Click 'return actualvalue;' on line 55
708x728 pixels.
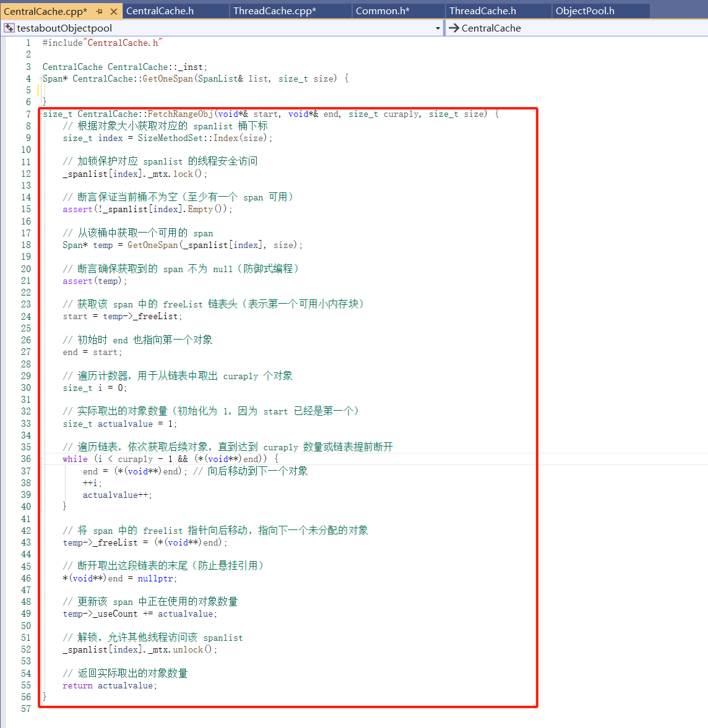point(110,686)
